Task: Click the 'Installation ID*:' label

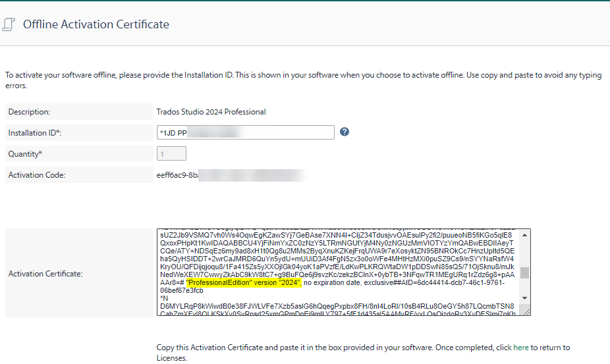Action: [x=35, y=133]
